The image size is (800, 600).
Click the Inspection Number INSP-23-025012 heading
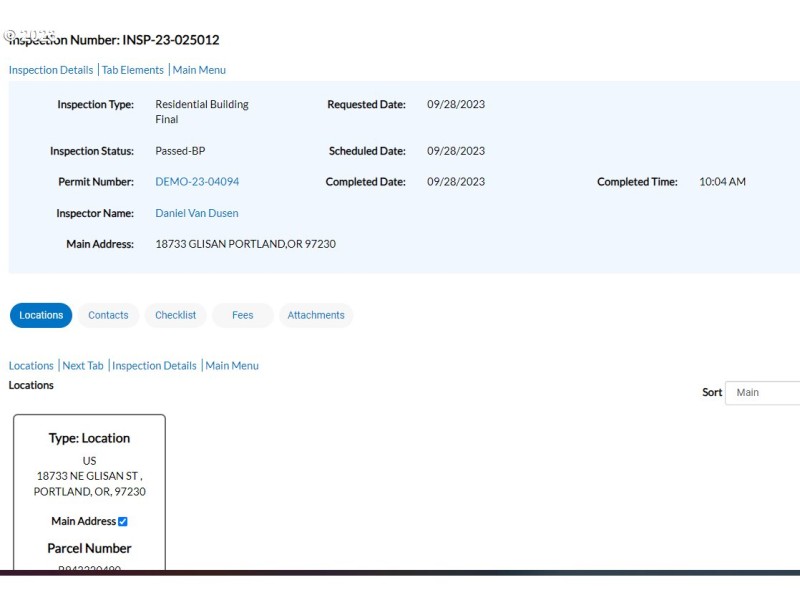[x=114, y=40]
